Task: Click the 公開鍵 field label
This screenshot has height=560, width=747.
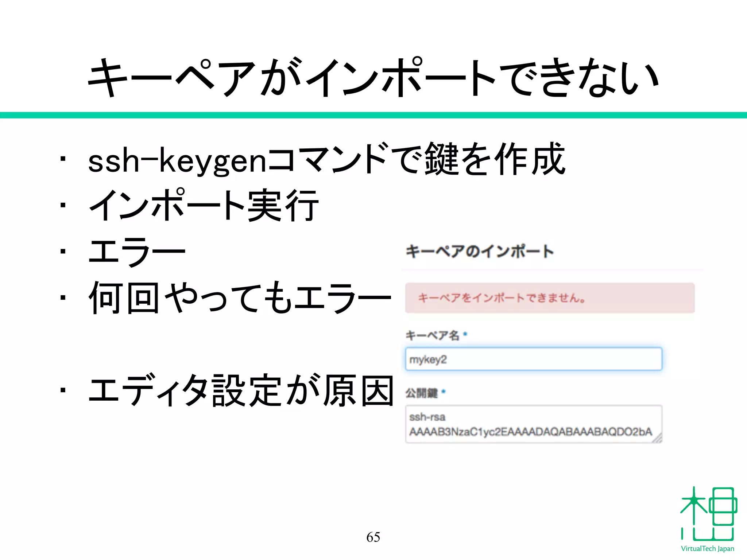Action: pos(422,393)
